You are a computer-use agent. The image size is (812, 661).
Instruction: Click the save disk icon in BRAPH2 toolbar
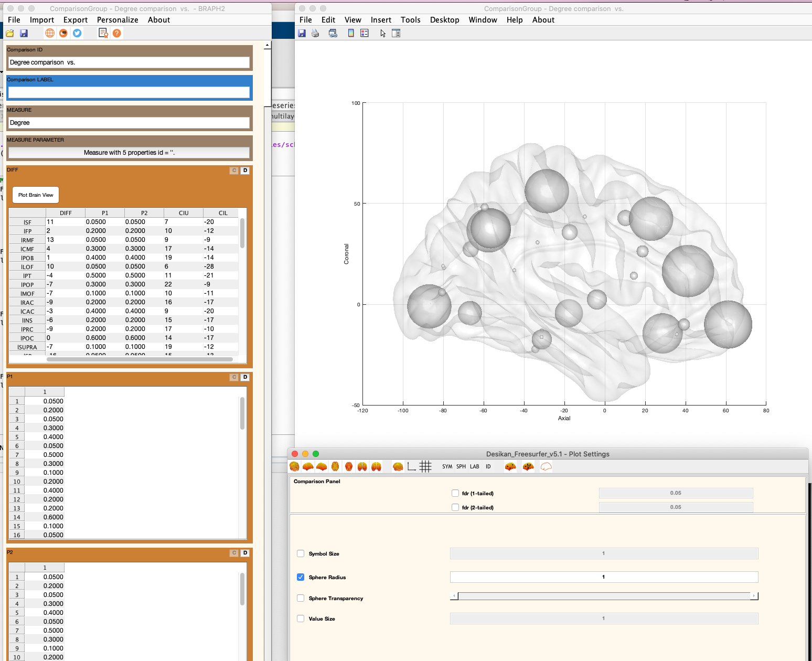[24, 33]
